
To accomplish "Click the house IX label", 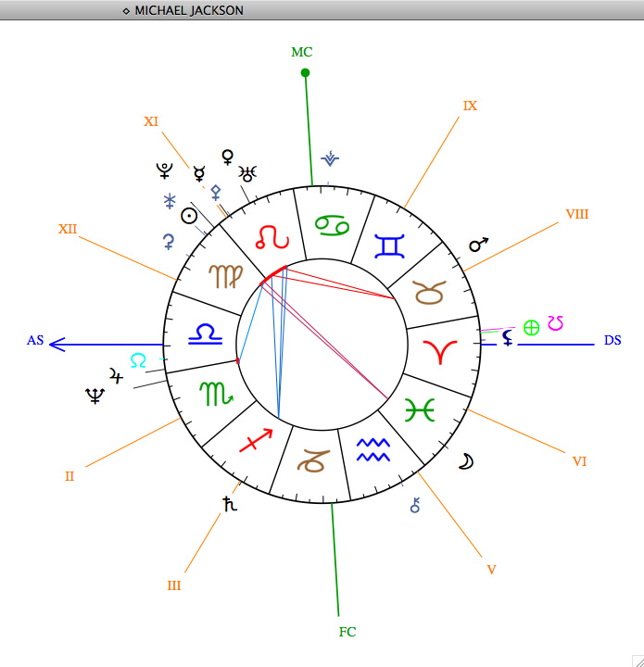I will click(x=470, y=106).
